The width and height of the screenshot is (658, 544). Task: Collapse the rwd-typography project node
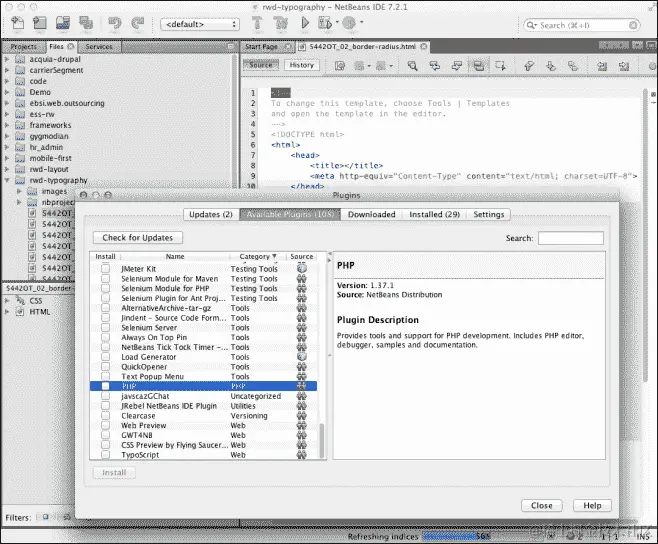pos(7,180)
